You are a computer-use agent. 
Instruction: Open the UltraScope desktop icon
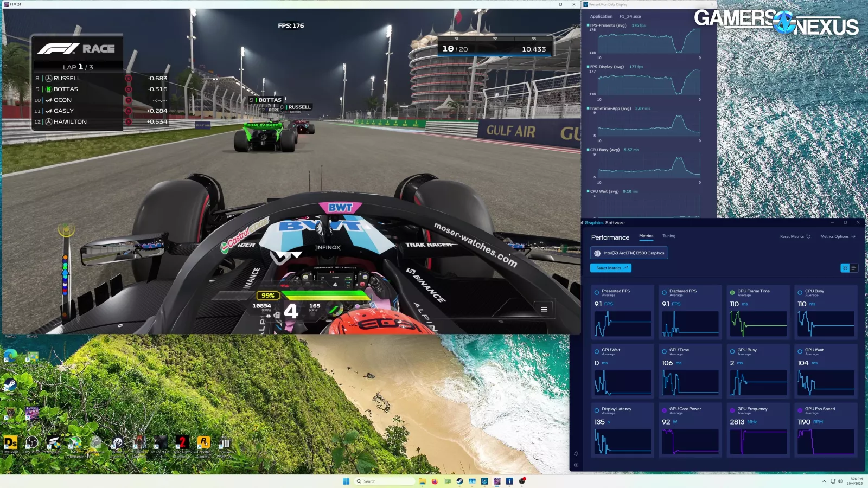[10, 442]
